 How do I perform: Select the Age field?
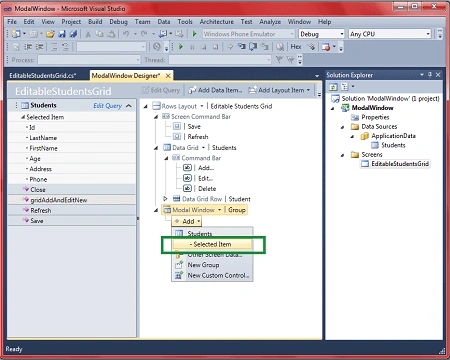pyautogui.click(x=35, y=159)
